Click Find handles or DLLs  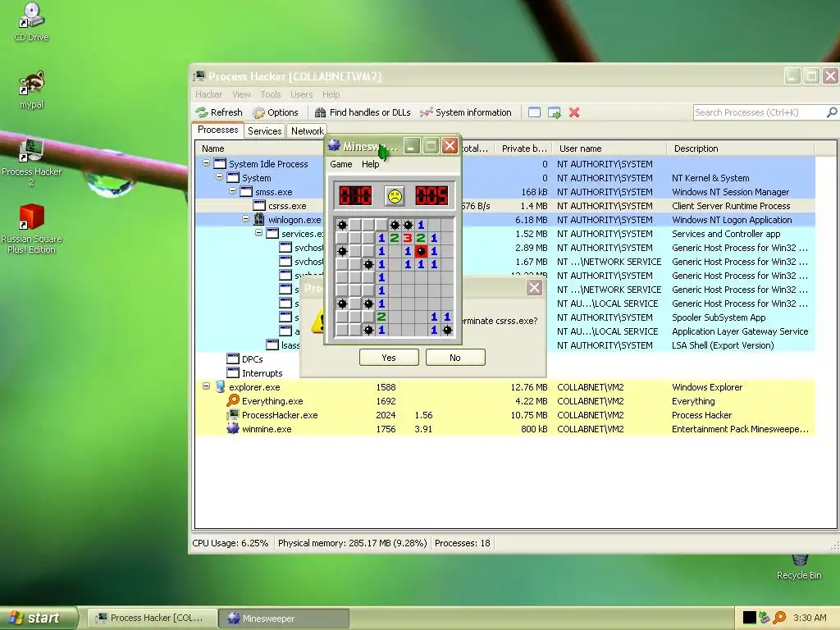pos(363,112)
